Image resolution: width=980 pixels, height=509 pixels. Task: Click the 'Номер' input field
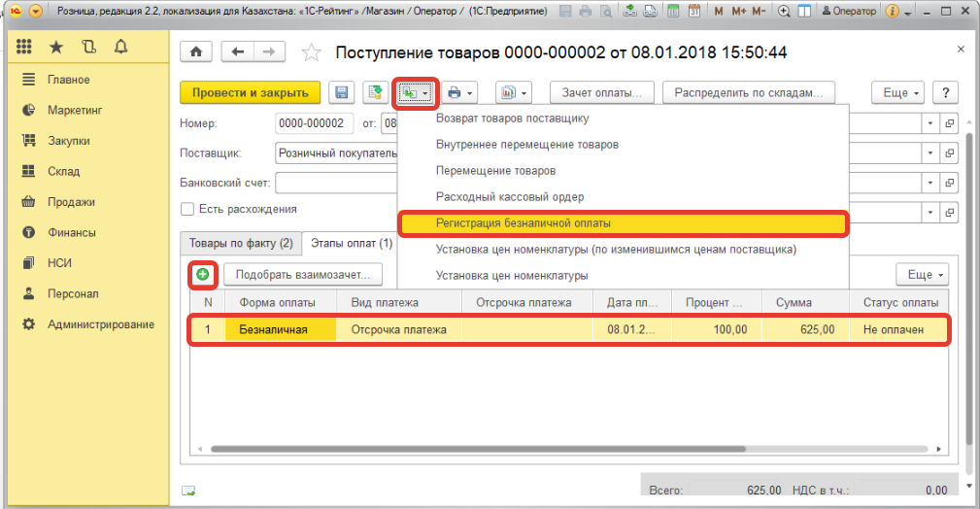point(315,123)
